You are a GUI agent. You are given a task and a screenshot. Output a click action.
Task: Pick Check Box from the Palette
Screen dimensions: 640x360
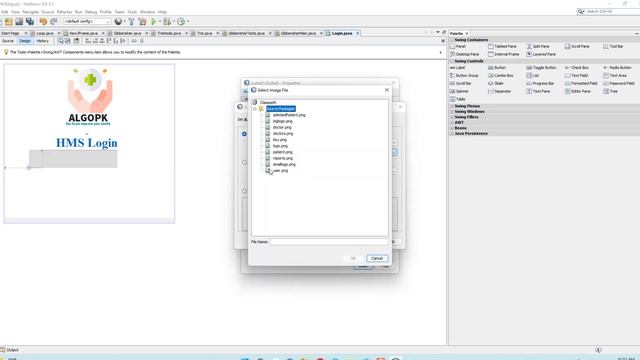pos(577,68)
